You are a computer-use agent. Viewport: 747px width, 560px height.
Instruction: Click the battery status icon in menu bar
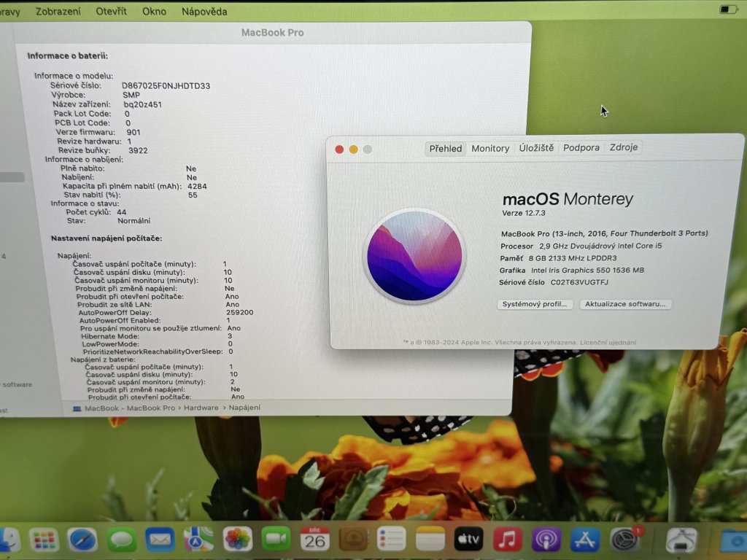[728, 9]
